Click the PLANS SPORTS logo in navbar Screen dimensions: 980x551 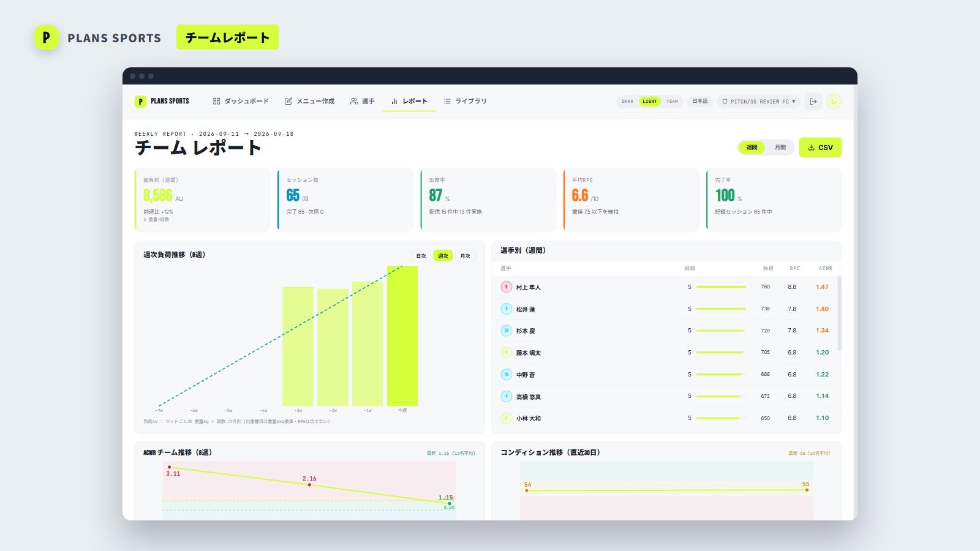[x=162, y=101]
